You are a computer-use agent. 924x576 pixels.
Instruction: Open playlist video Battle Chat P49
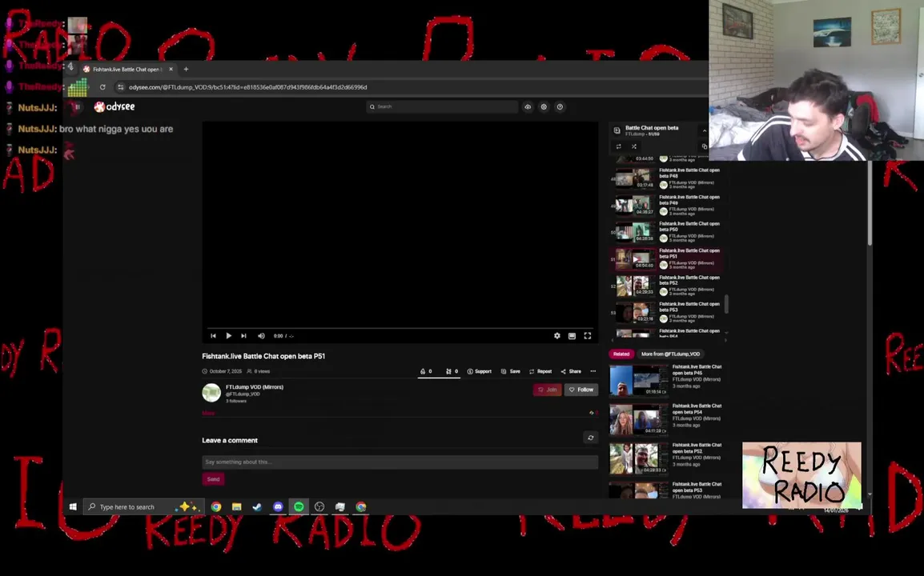[x=669, y=204]
